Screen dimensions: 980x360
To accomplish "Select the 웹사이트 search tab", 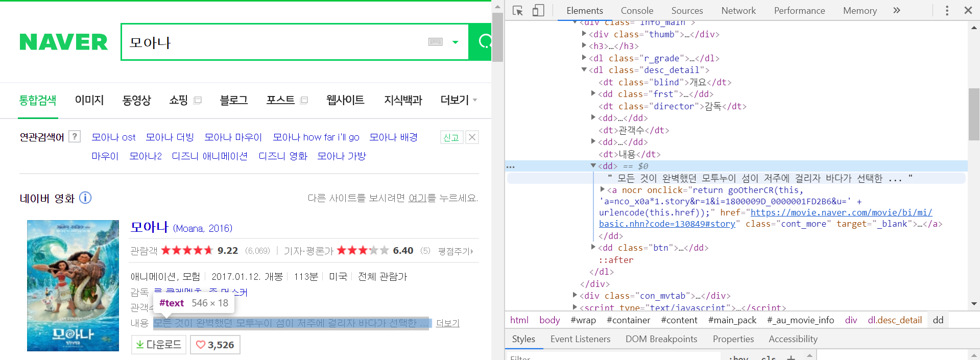I will tap(345, 100).
